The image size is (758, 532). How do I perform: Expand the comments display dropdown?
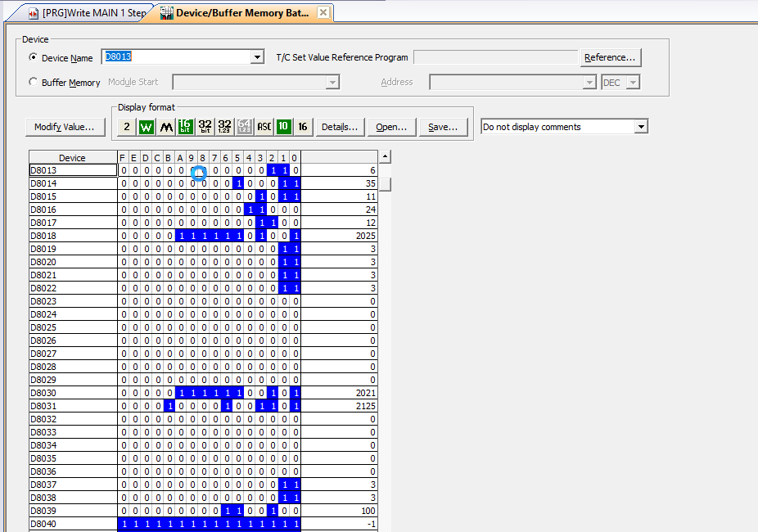coord(641,127)
